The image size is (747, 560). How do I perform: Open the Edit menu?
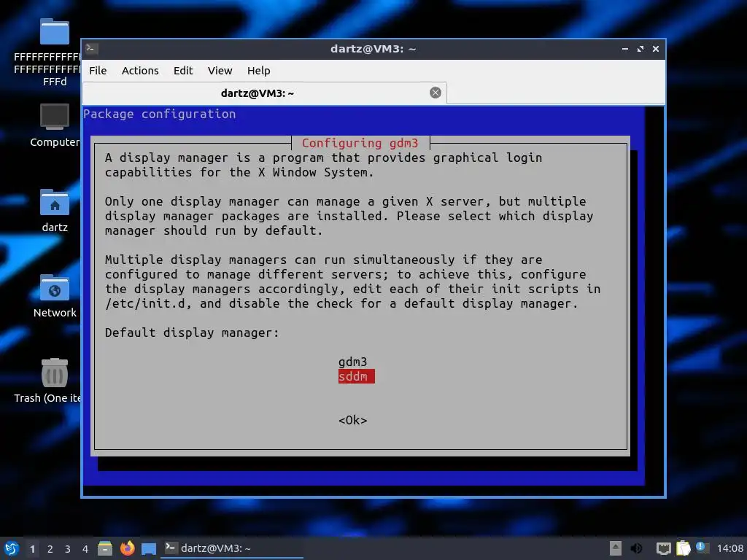point(183,71)
